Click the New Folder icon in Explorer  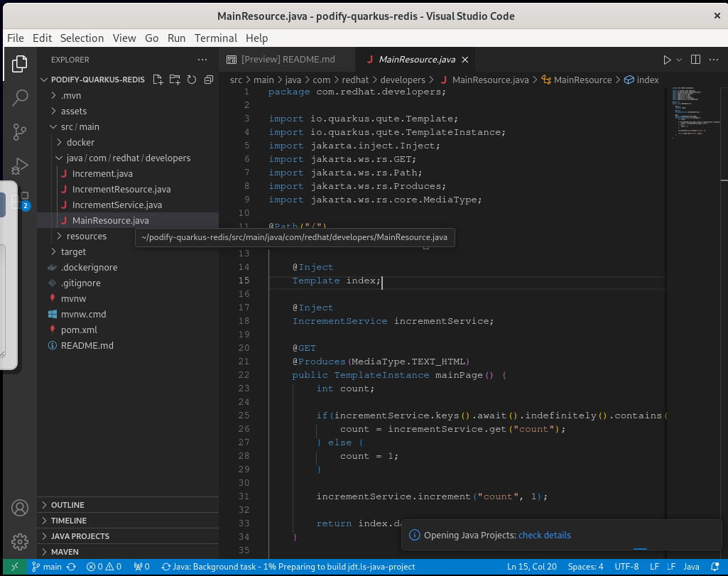(175, 80)
